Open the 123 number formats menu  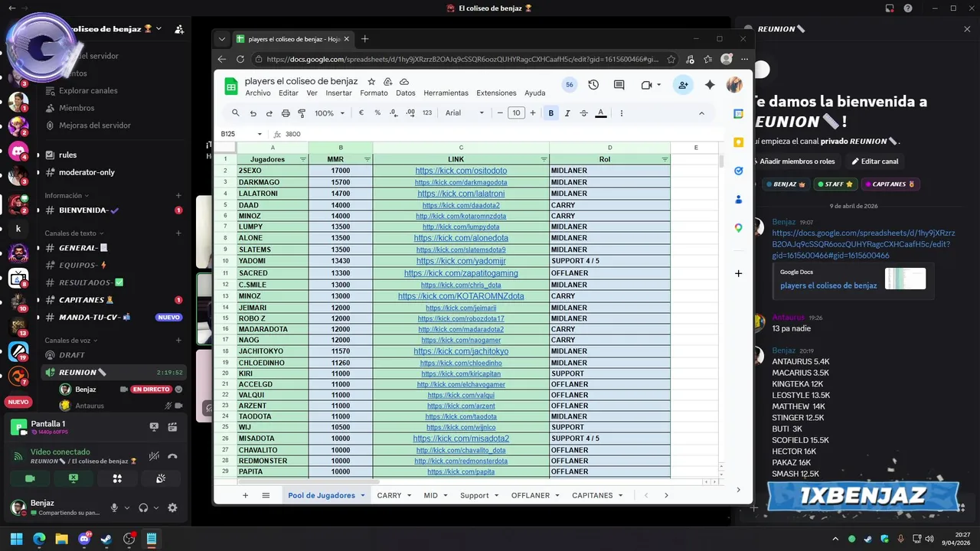[x=427, y=113]
